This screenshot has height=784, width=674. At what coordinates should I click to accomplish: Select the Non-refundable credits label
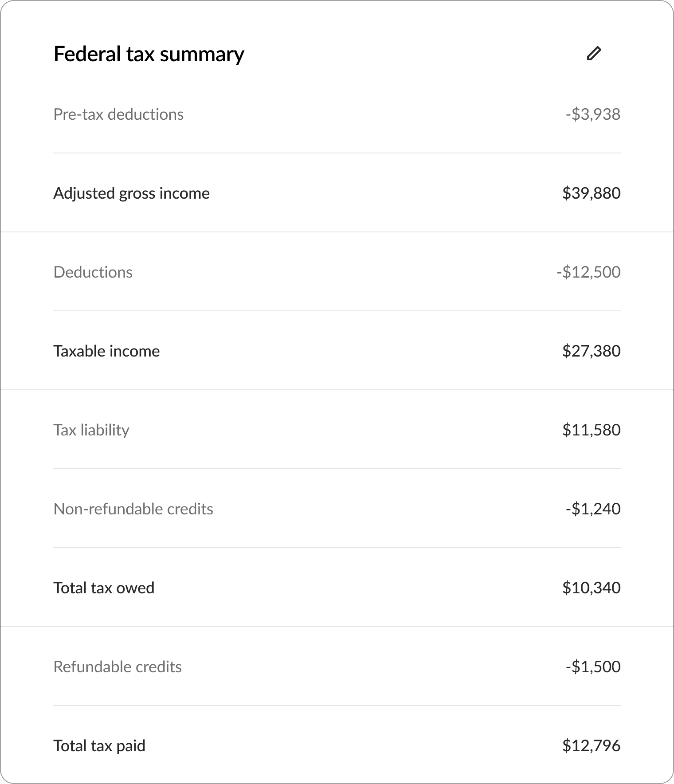[x=133, y=509]
